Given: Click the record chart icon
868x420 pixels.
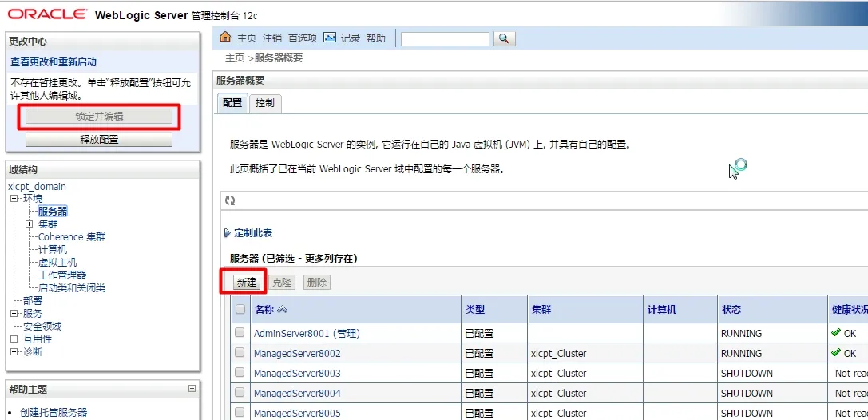Looking at the screenshot, I should pos(329,37).
